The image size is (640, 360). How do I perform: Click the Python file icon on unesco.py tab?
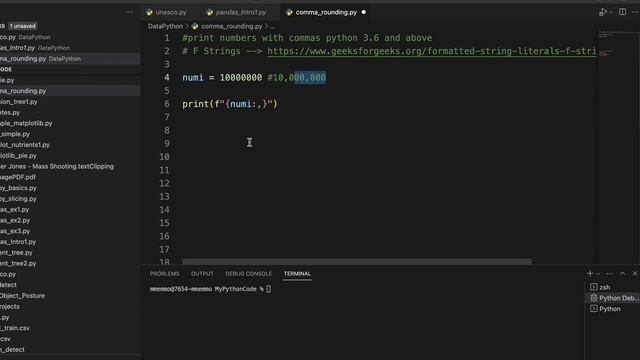pyautogui.click(x=149, y=12)
